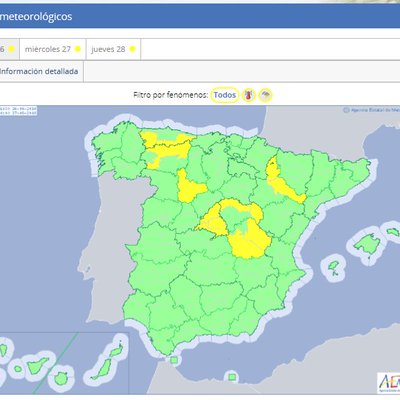The height and width of the screenshot is (400, 400).
Task: Select Tenerife island in Canary inset
Action: point(37,365)
